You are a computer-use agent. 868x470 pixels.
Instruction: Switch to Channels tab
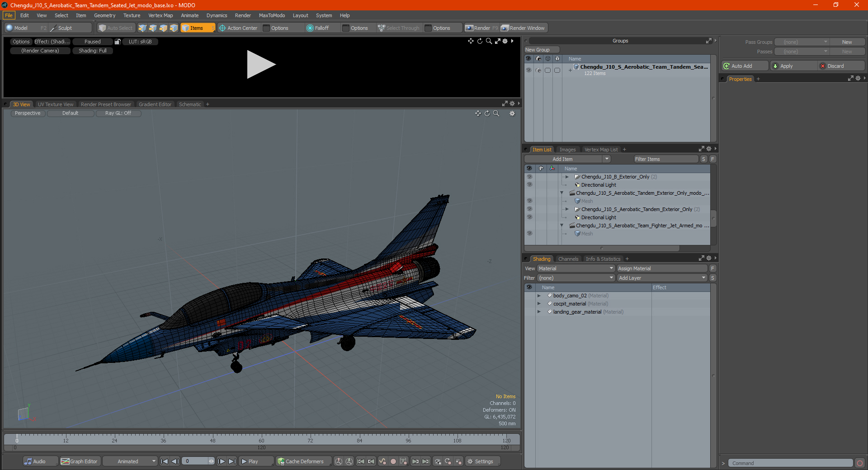[568, 259]
